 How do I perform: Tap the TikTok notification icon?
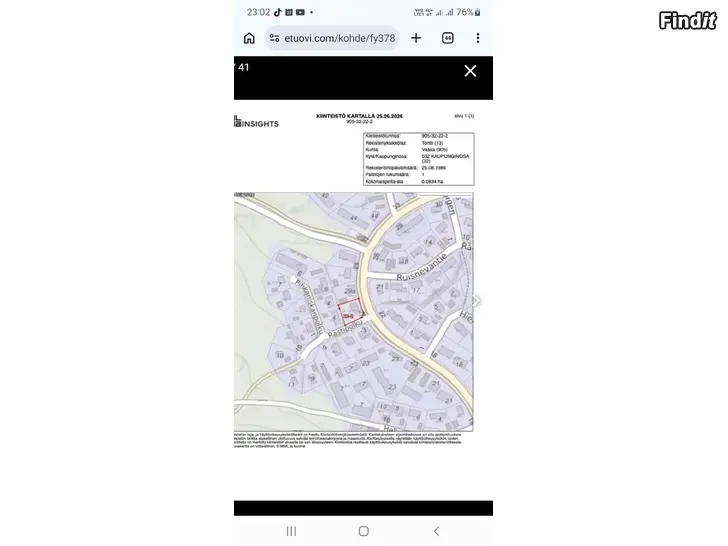[278, 12]
